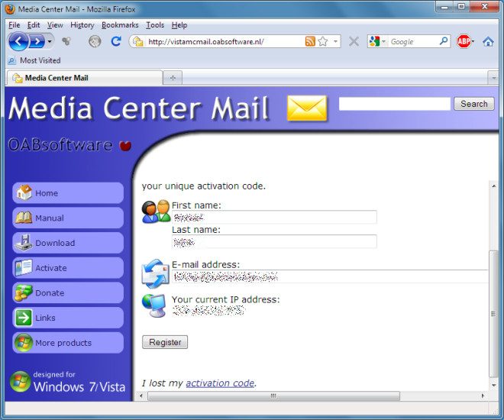Follow the activation code link
Screen dimensions: 504x420
click(x=220, y=383)
